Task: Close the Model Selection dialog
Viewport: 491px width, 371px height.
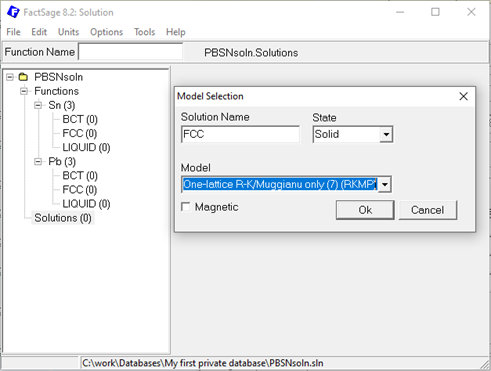Action: [463, 97]
